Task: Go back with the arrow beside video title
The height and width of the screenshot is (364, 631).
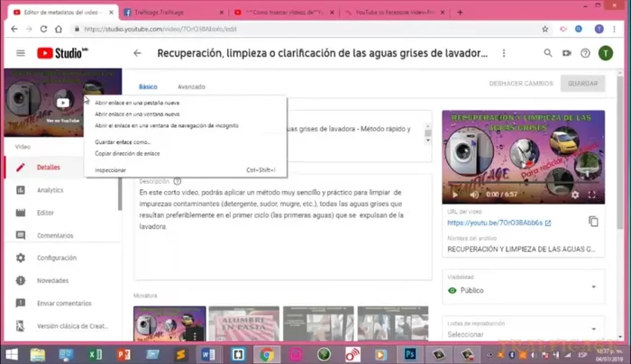Action: coord(137,53)
